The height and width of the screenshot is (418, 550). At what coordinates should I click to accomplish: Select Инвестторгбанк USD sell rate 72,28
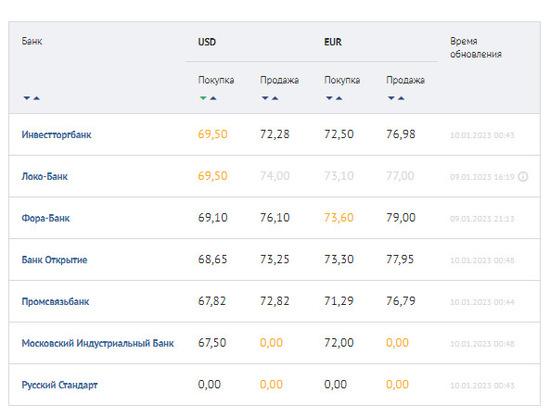click(x=275, y=134)
